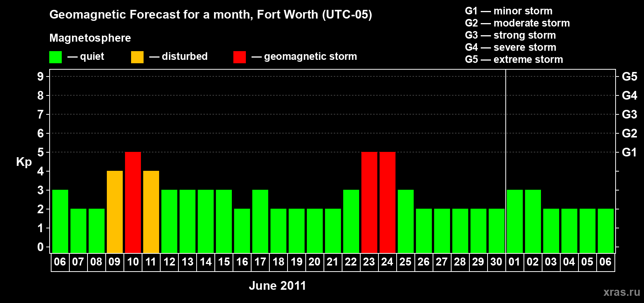The height and width of the screenshot is (303, 644).
Task: Click the '— quiet' legend label
Action: (x=86, y=56)
